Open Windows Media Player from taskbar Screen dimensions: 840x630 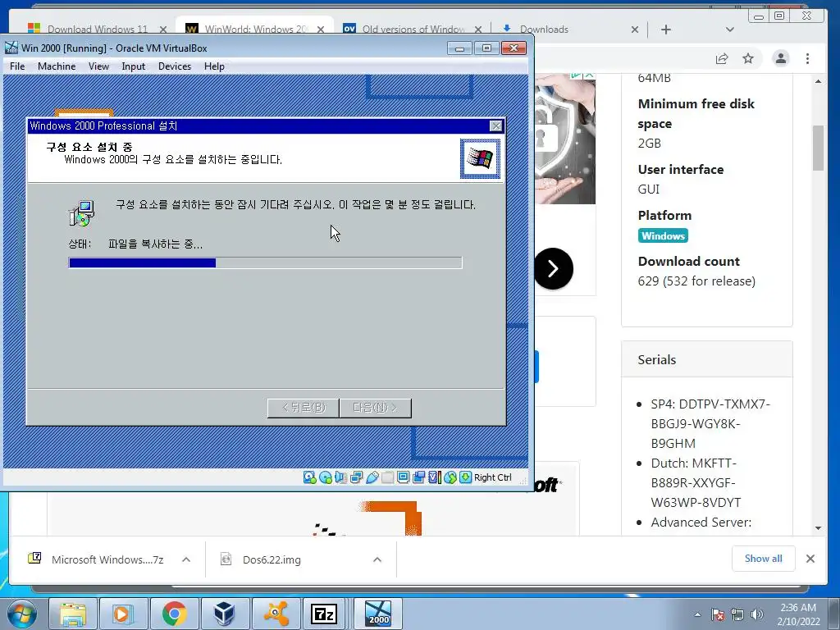[124, 614]
